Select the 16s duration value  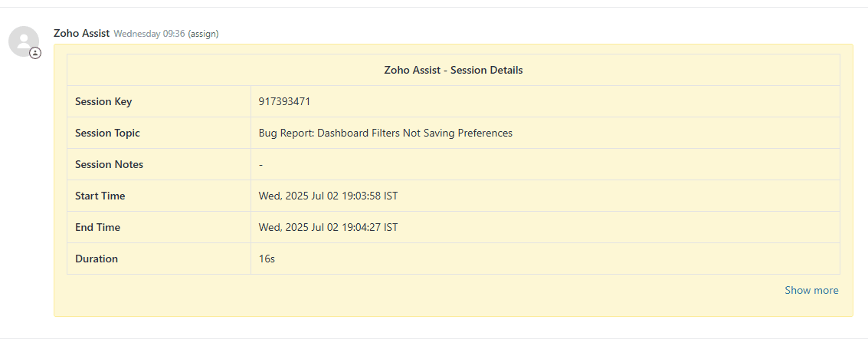point(267,259)
